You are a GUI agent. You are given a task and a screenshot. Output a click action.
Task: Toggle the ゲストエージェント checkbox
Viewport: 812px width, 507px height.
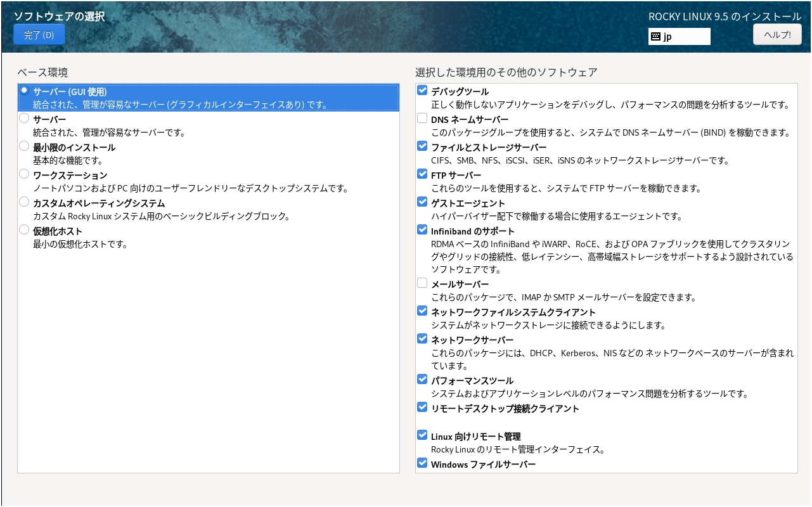click(422, 201)
